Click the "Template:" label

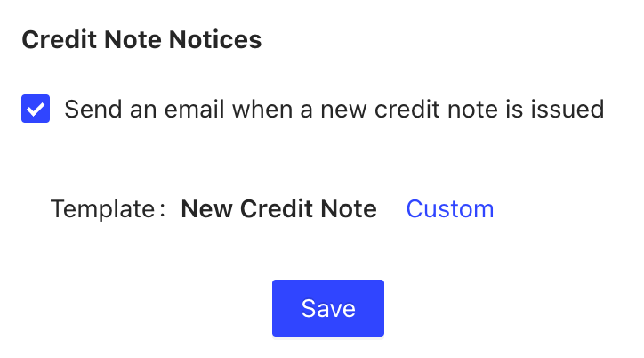click(108, 209)
